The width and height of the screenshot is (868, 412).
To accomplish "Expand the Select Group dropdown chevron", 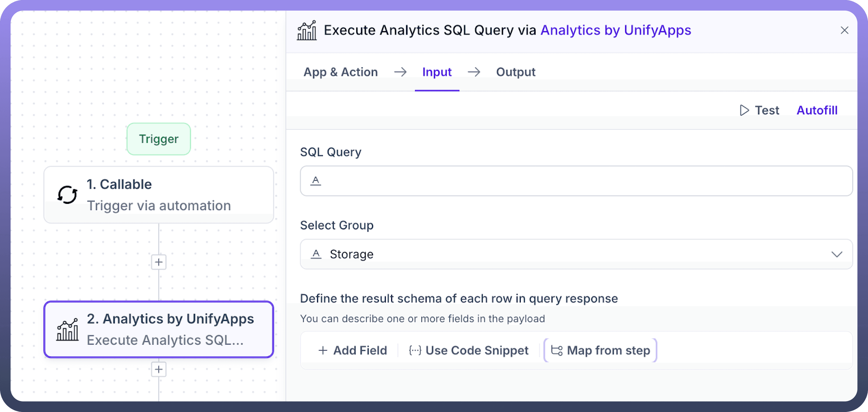I will click(x=837, y=254).
